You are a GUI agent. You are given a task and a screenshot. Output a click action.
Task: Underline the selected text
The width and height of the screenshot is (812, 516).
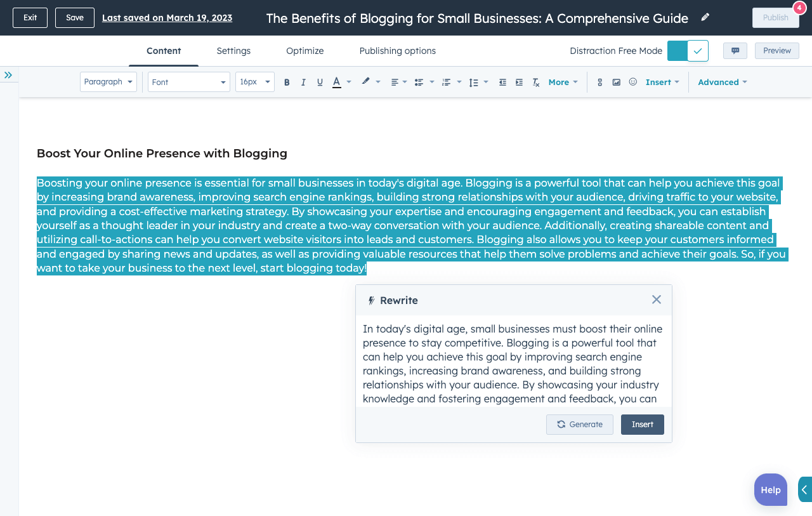(x=320, y=82)
